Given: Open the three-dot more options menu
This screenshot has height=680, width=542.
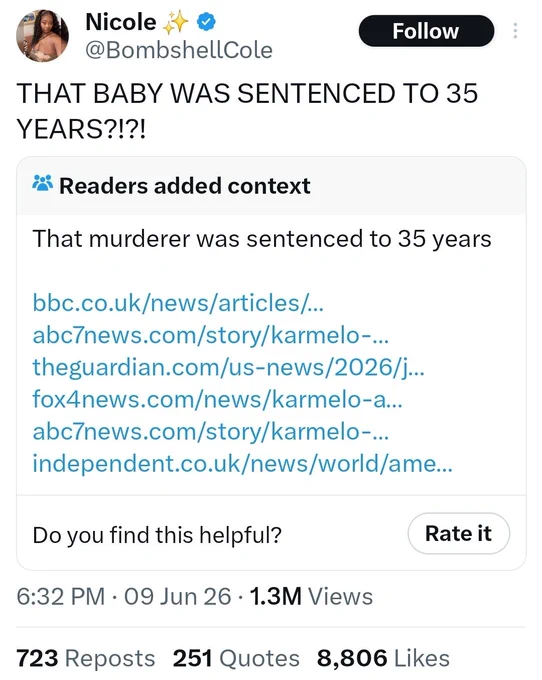Looking at the screenshot, I should (x=515, y=31).
